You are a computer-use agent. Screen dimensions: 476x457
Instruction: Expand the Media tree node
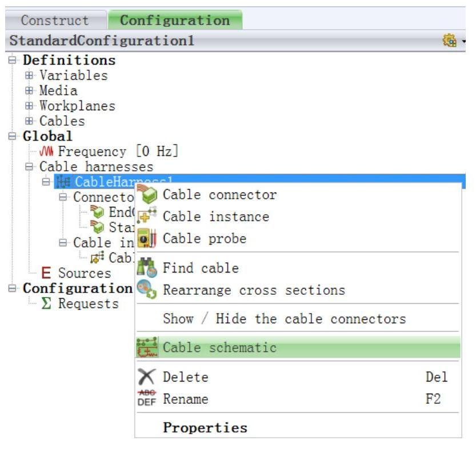coord(29,90)
